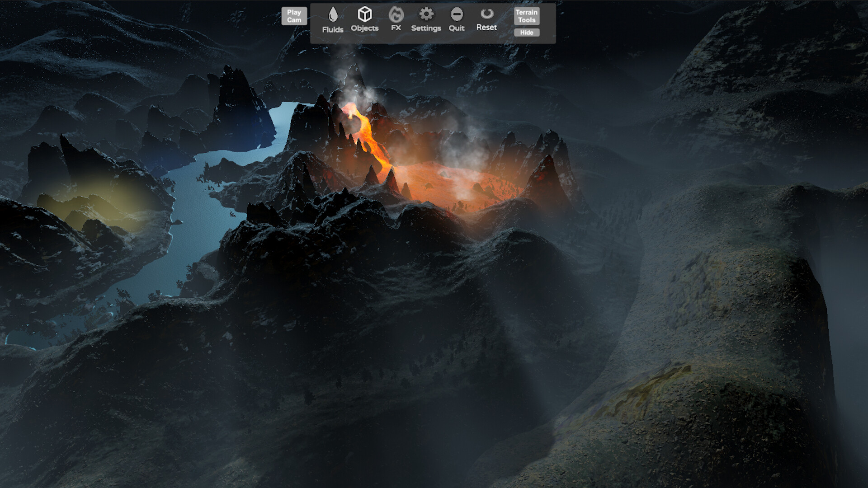
Task: Click the Play Cam button
Action: [x=294, y=16]
